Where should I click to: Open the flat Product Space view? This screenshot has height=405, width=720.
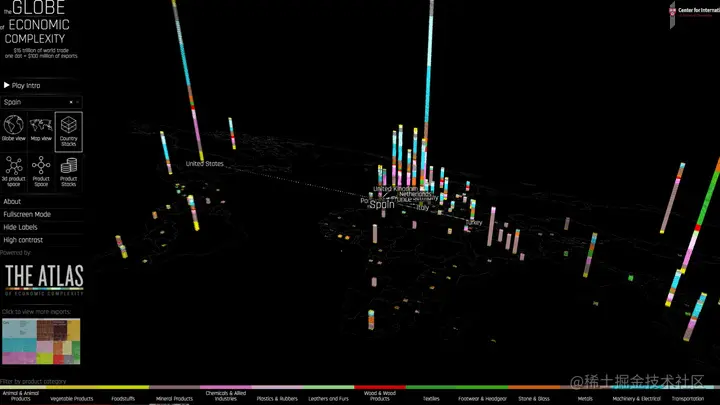click(x=41, y=171)
